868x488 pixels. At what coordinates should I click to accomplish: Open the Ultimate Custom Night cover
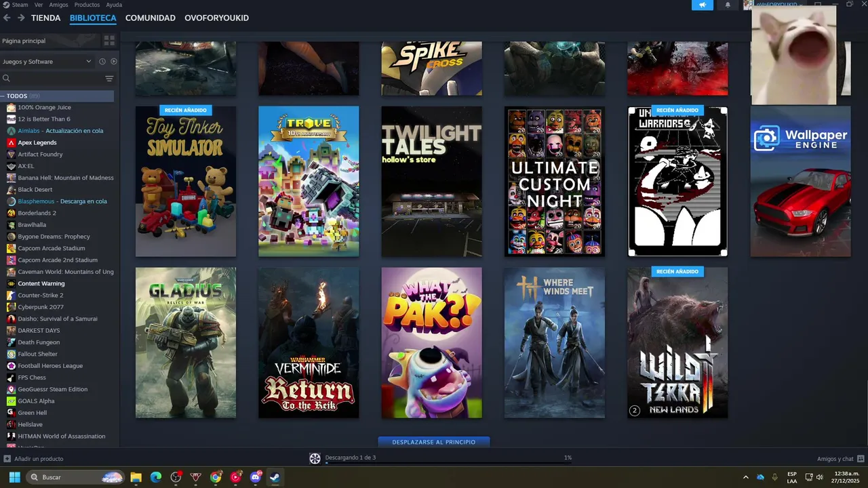tap(555, 182)
